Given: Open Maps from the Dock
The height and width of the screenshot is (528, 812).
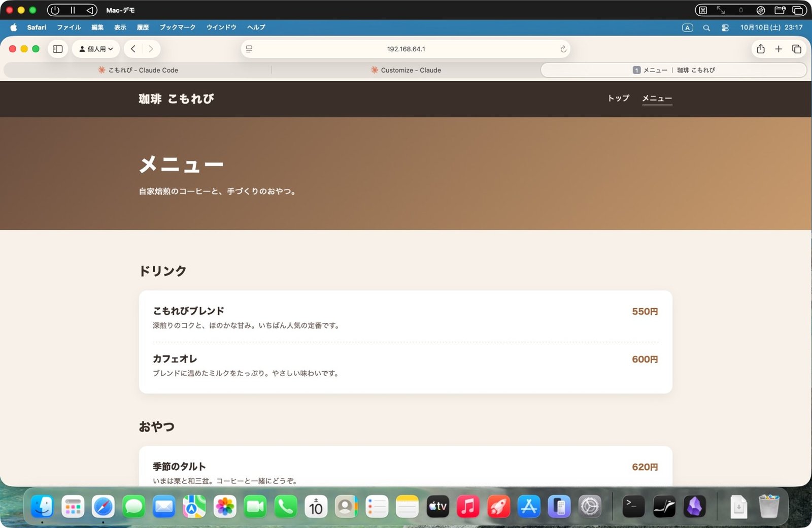Looking at the screenshot, I should [x=194, y=506].
